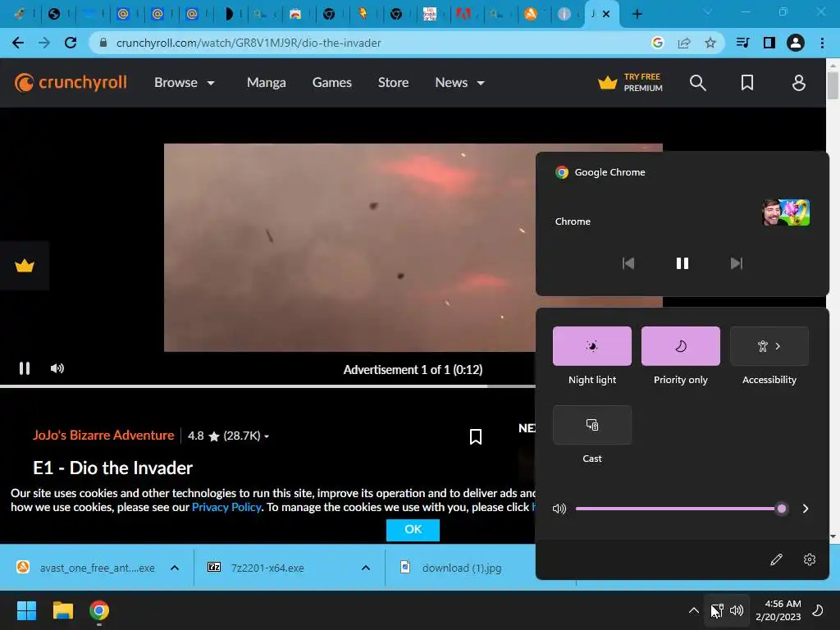Screen dimensions: 840x630
Task: Pause the video in player
Action: pyautogui.click(x=25, y=368)
